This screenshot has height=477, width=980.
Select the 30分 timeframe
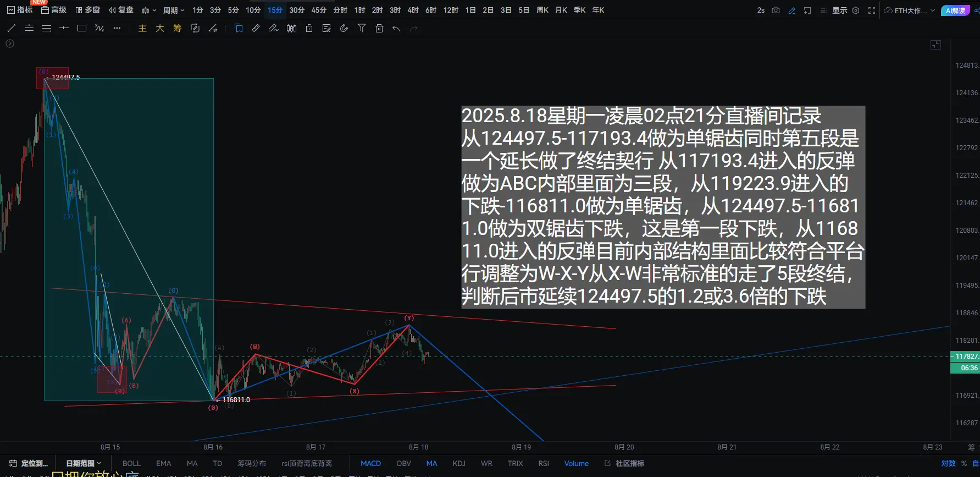(x=297, y=10)
